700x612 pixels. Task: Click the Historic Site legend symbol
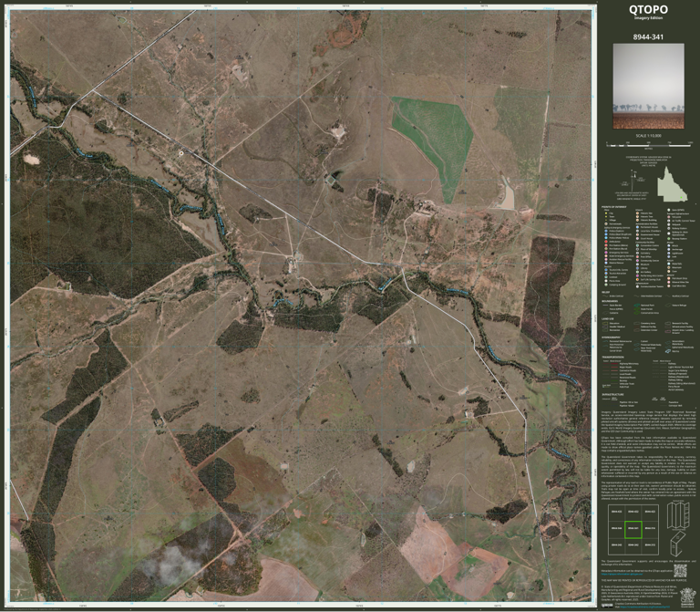(x=637, y=213)
